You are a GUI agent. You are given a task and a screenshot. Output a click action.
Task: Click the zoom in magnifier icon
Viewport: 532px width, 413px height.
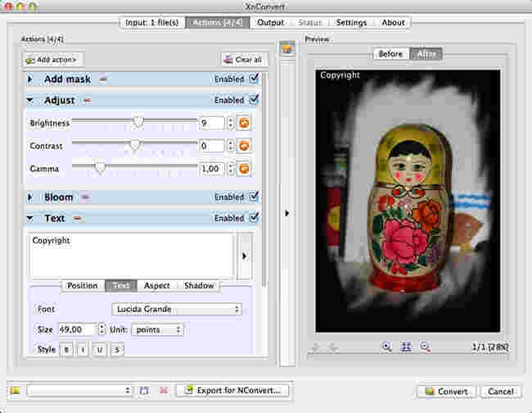point(386,347)
